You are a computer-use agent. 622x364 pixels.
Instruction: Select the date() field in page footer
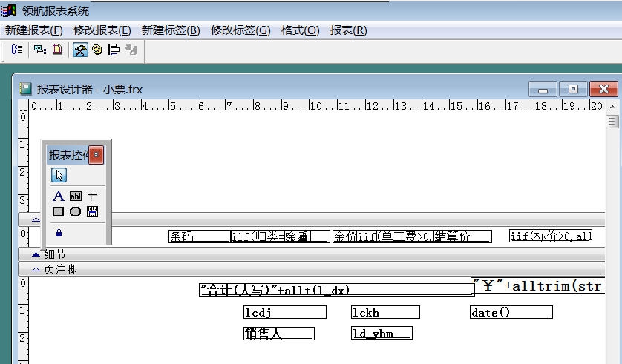point(511,312)
